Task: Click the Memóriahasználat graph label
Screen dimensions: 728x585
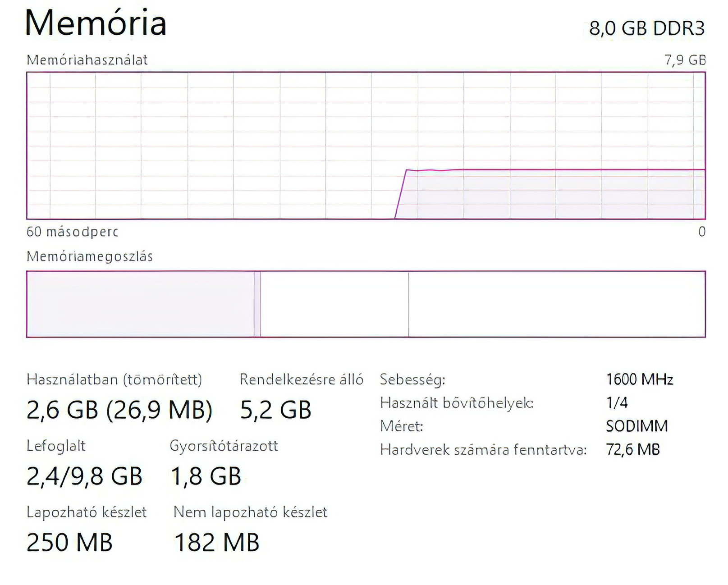Action: click(x=87, y=60)
